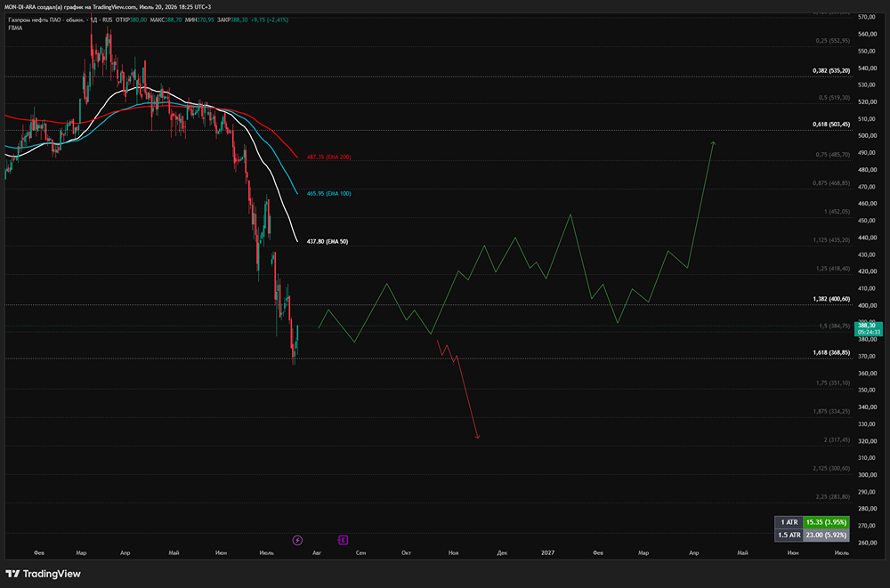Screen dimensions: 890x588
Task: Select the 437.80 EMA 50 label
Action: 328,241
